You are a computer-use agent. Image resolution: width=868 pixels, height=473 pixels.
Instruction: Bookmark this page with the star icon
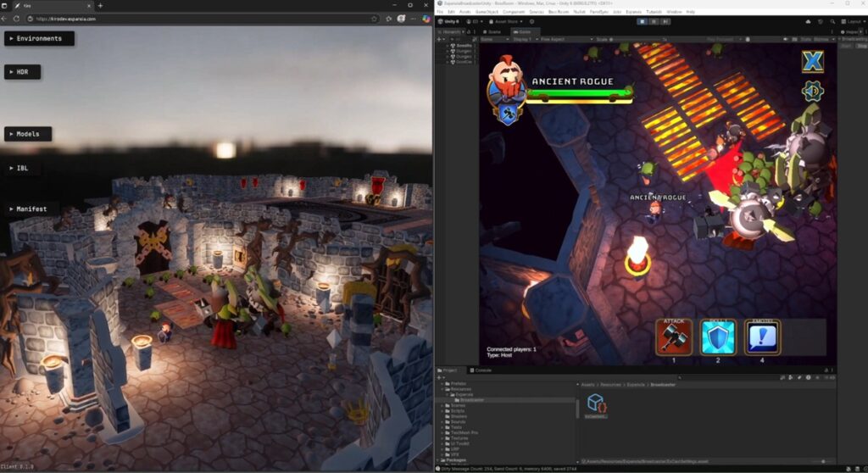[374, 19]
